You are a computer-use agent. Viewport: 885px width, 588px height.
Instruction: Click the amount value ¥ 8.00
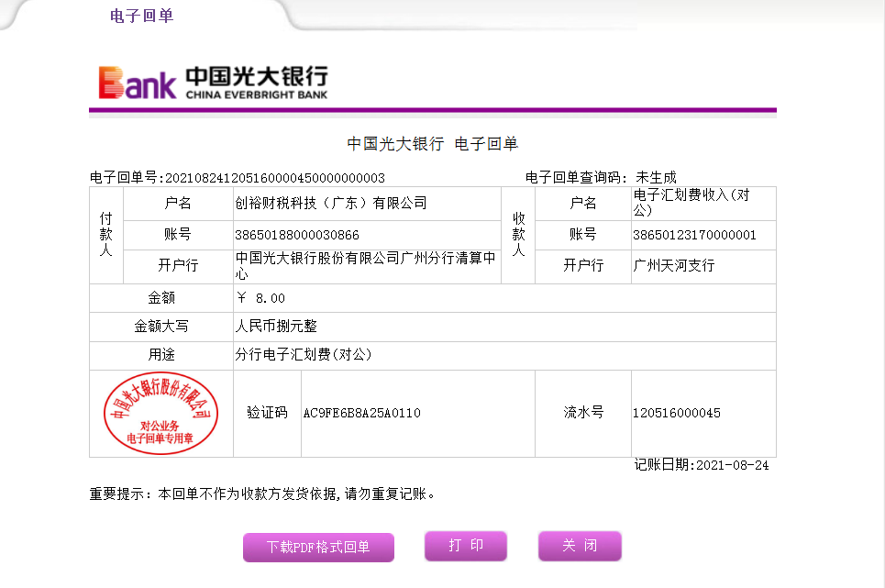[261, 298]
